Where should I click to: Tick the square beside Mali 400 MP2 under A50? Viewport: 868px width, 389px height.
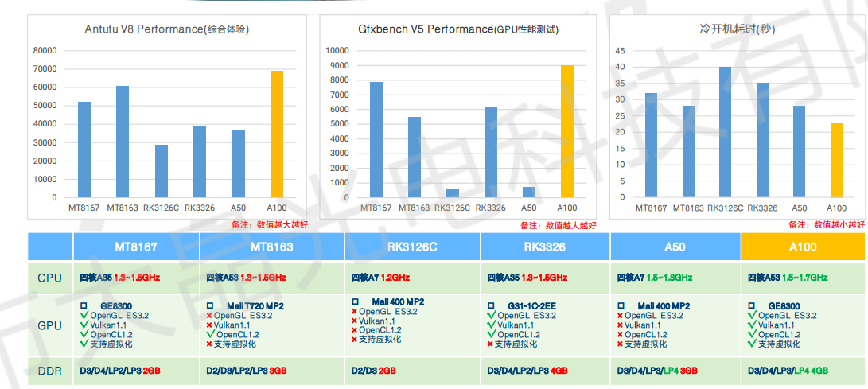621,306
